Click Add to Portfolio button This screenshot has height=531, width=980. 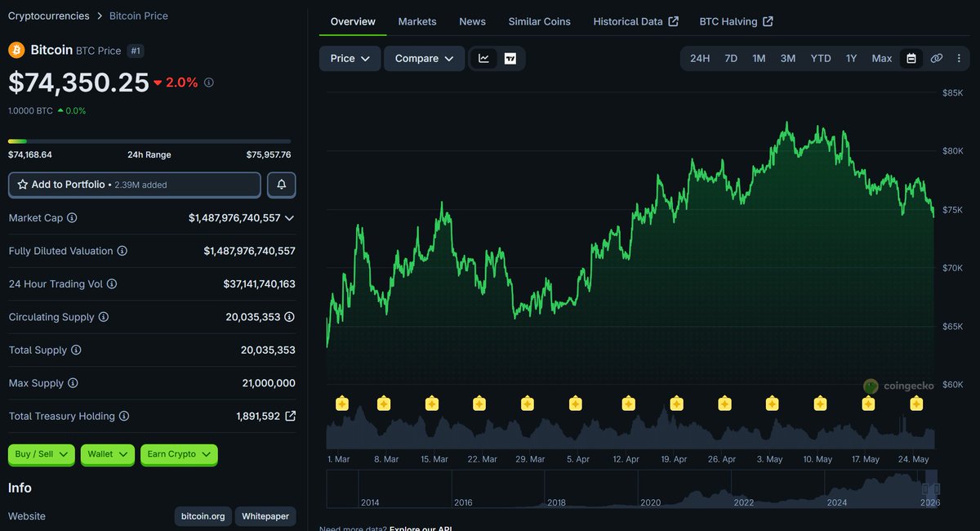coord(135,185)
